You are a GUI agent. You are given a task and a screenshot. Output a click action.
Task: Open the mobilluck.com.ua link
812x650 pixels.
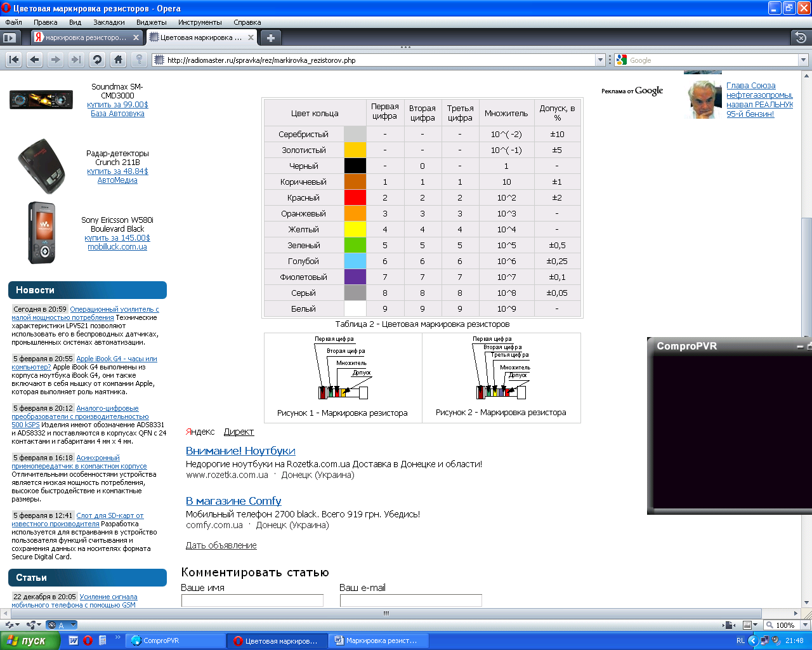117,247
